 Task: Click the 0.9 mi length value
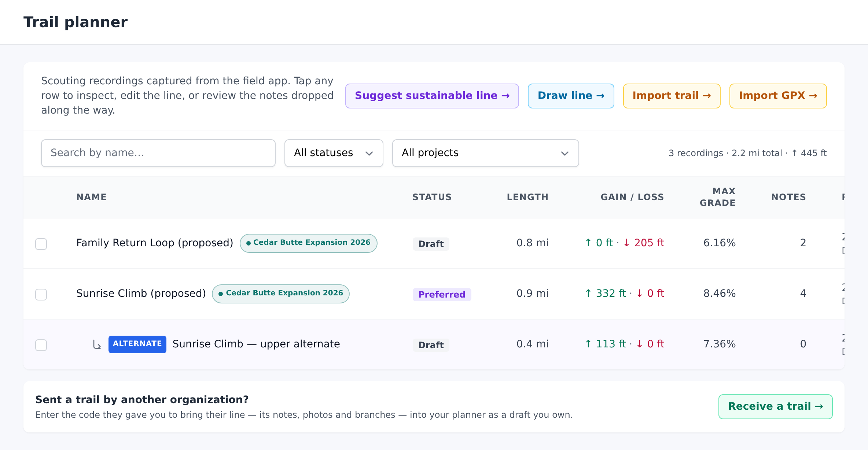pyautogui.click(x=532, y=294)
